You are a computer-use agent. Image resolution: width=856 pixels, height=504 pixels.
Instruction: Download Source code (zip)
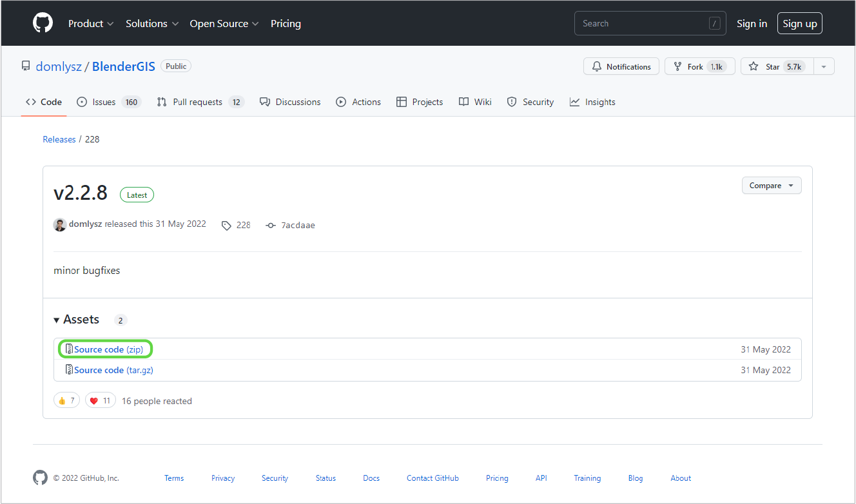[108, 349]
